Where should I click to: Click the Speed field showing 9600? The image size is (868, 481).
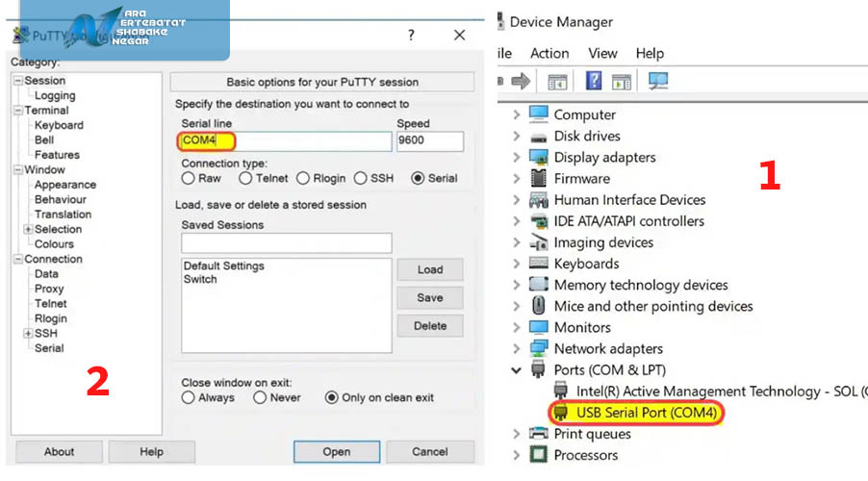[x=430, y=140]
